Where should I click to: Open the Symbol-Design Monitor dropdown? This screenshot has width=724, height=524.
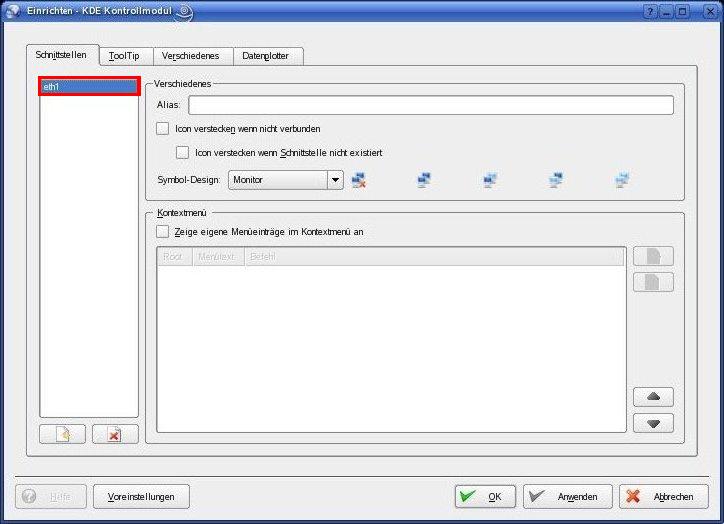click(285, 180)
